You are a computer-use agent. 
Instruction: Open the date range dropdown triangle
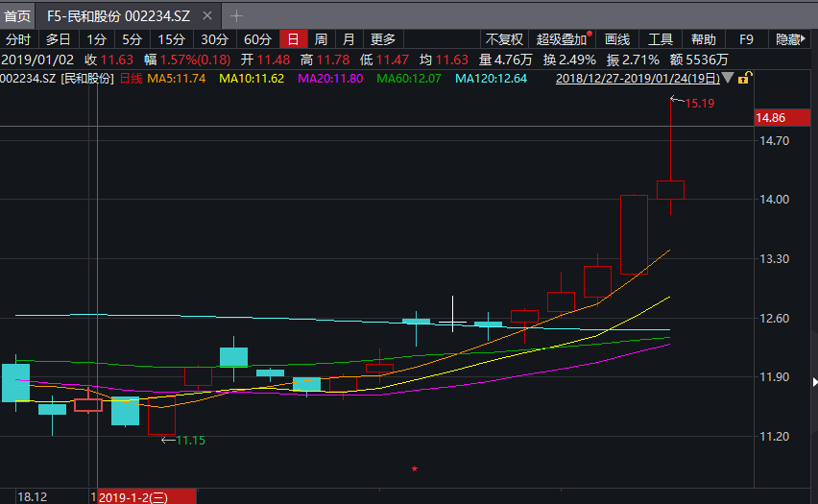(728, 79)
